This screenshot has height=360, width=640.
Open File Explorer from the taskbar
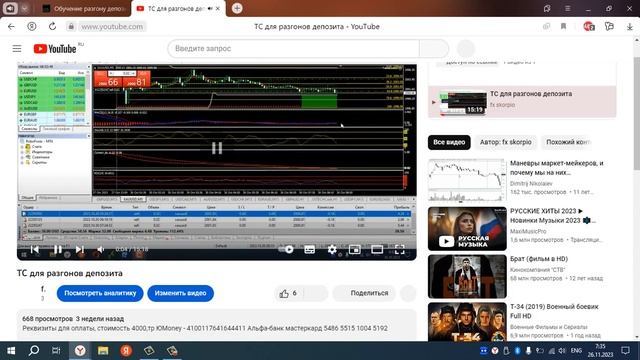pos(103,351)
